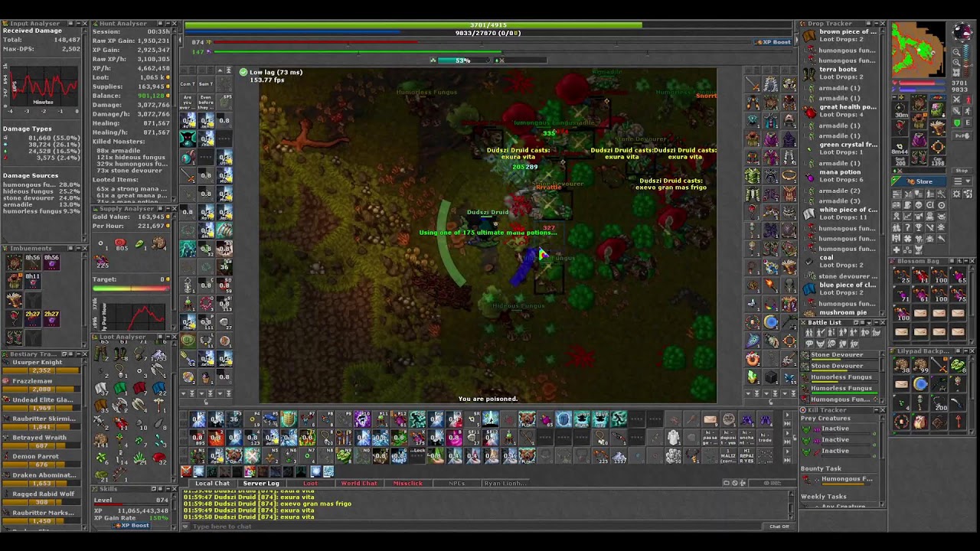Viewport: 980px width, 551px height.
Task: Open the Missclick chat tab
Action: (x=407, y=484)
